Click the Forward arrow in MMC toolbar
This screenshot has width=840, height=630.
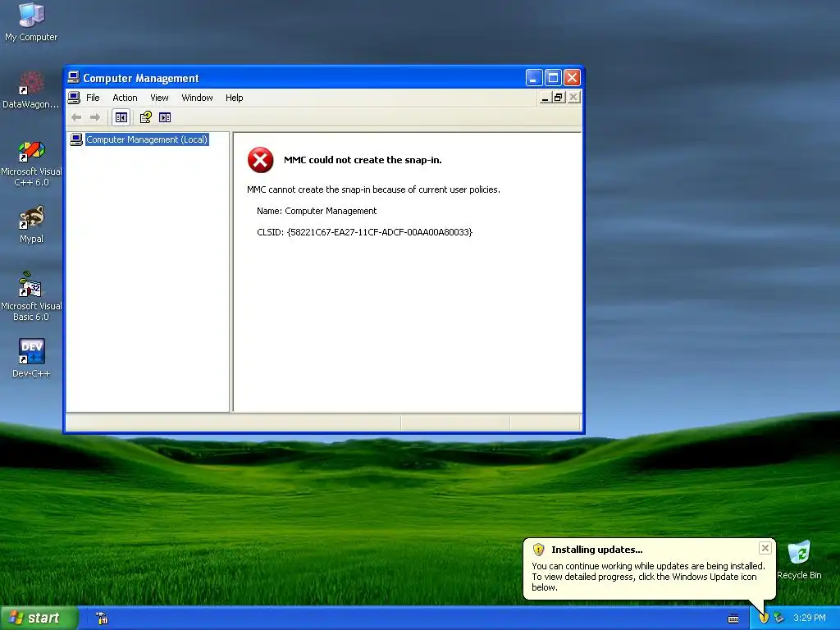[95, 117]
